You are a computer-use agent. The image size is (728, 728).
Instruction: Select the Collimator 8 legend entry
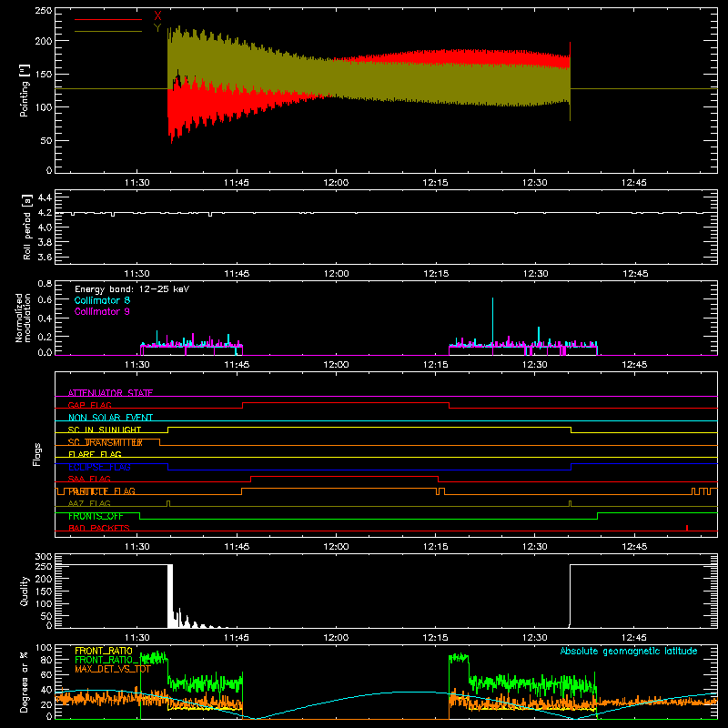(x=102, y=300)
